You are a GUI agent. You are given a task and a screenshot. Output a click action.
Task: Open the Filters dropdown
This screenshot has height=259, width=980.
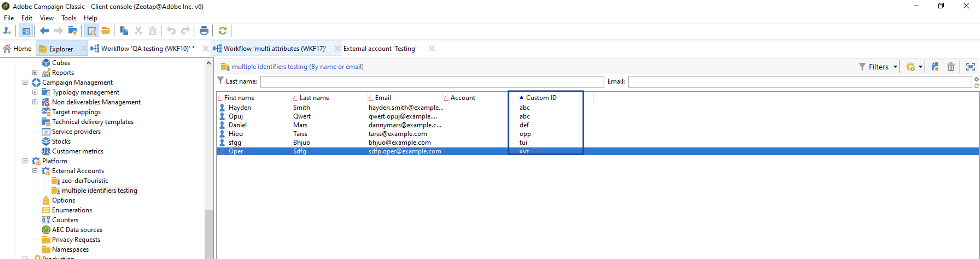point(878,67)
